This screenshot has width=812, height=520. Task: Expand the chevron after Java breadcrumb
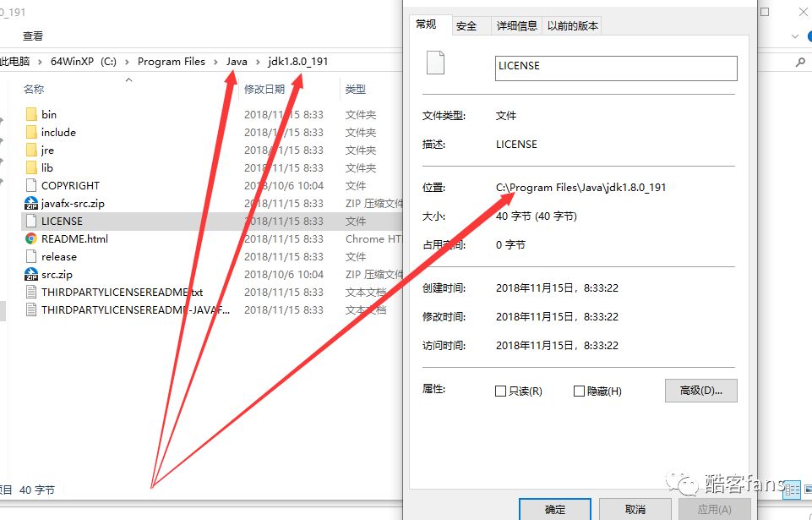pos(258,62)
